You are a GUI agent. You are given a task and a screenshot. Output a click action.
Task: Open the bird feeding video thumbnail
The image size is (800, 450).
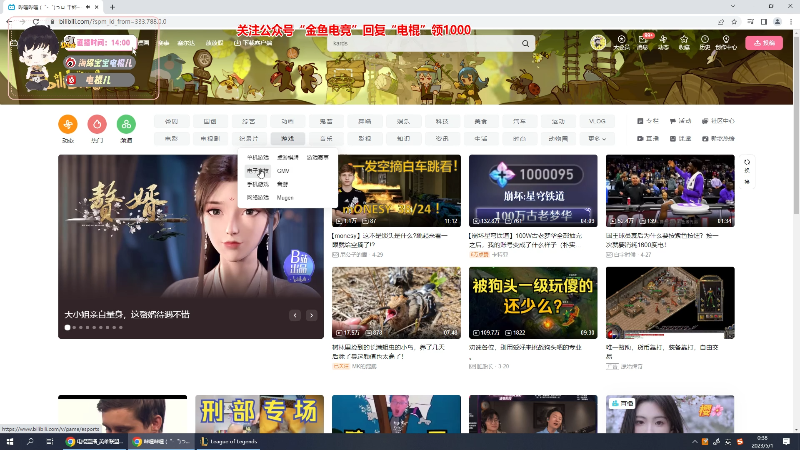pos(396,302)
